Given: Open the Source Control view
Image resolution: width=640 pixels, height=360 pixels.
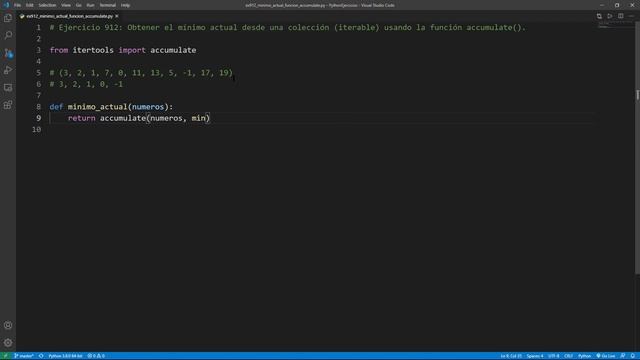Looking at the screenshot, I should click(8, 53).
